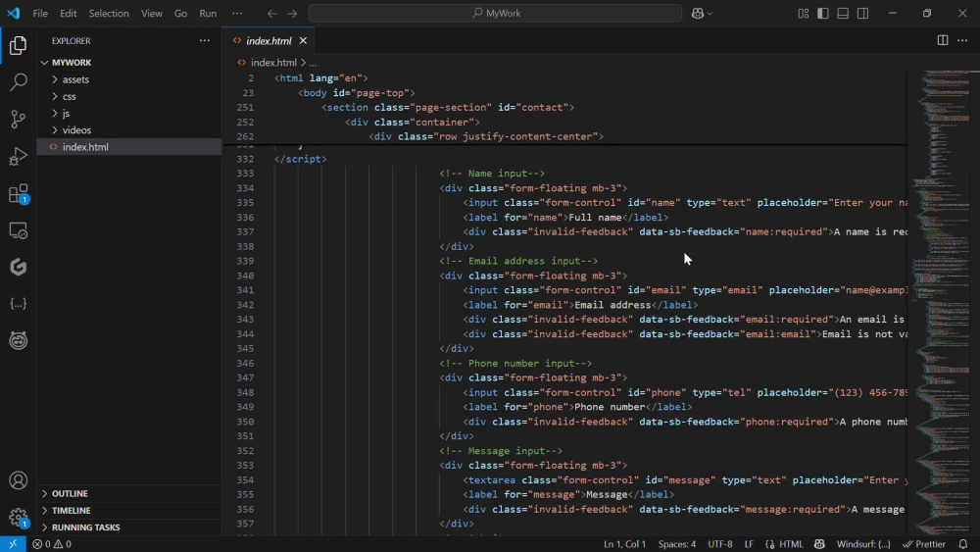Click the Phone number input comment line
This screenshot has height=552, width=980.
[515, 363]
